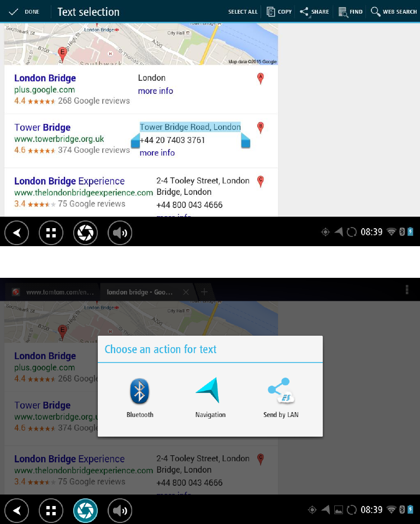Click pin E on the top map

[x=62, y=55]
